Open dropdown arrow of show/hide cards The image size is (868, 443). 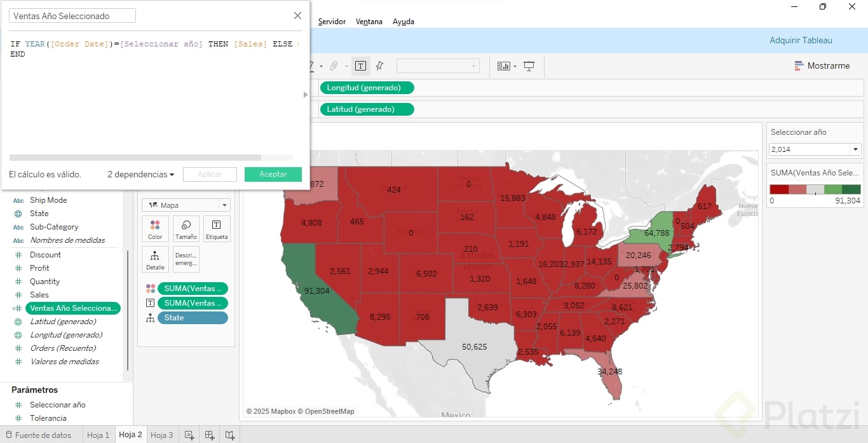pos(515,66)
